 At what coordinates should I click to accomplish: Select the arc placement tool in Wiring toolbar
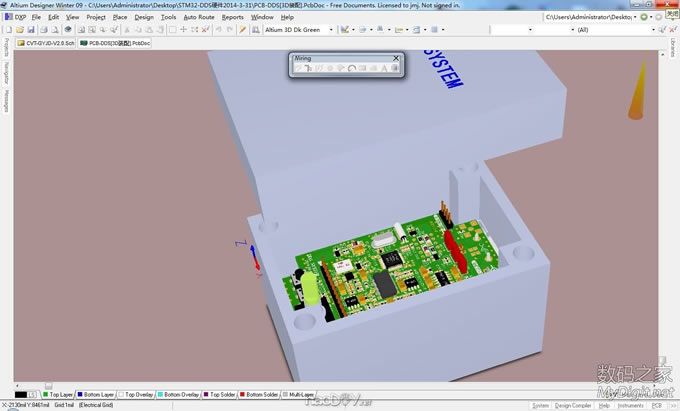(351, 69)
